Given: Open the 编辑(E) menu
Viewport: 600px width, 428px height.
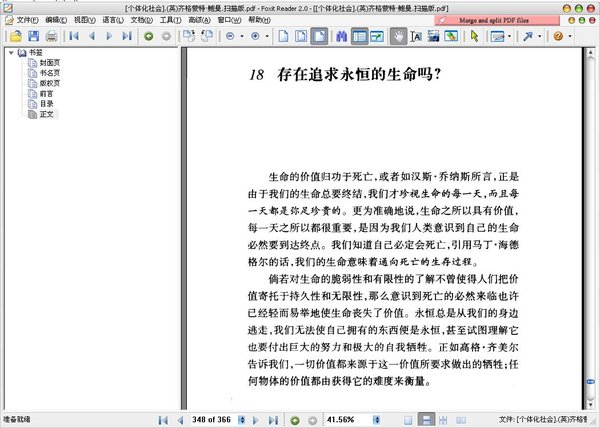Looking at the screenshot, I should click(56, 20).
